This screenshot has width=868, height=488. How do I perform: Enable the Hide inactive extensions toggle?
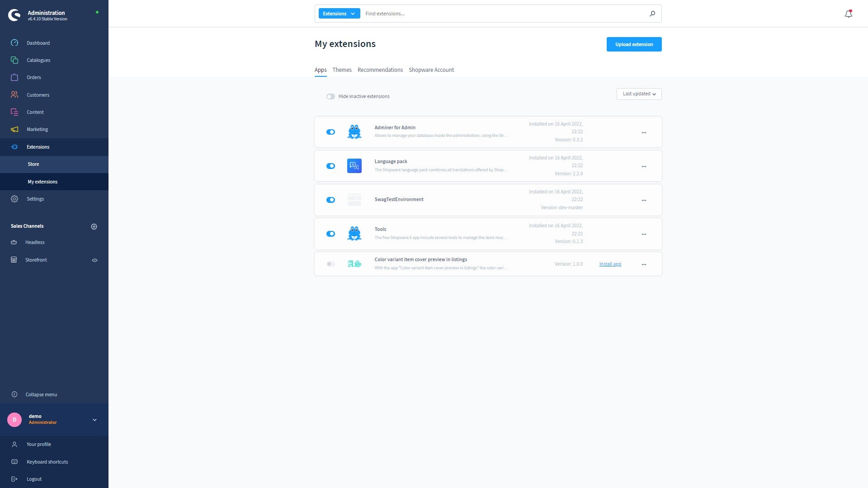pos(330,96)
